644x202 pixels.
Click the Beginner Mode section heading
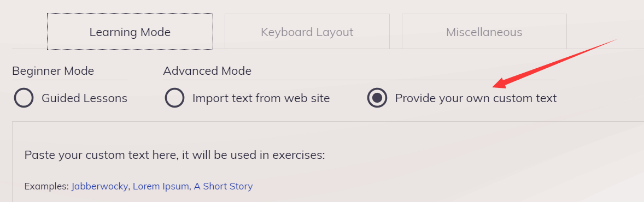point(53,71)
